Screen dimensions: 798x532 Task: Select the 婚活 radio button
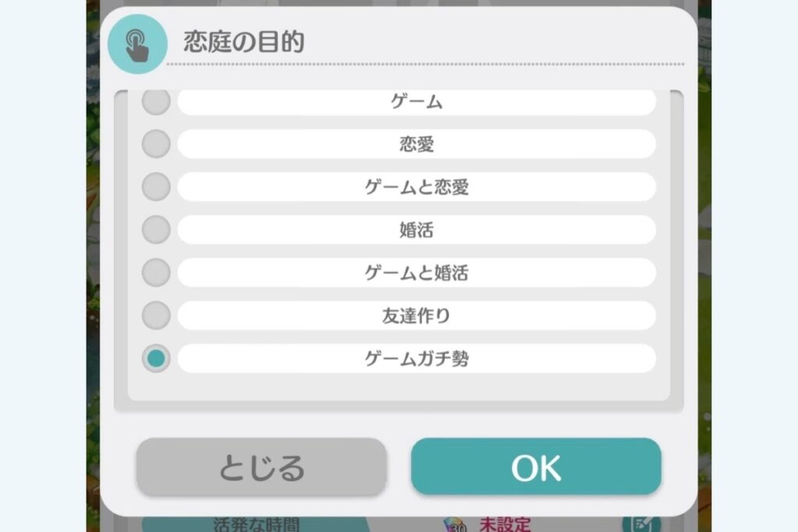tap(157, 230)
